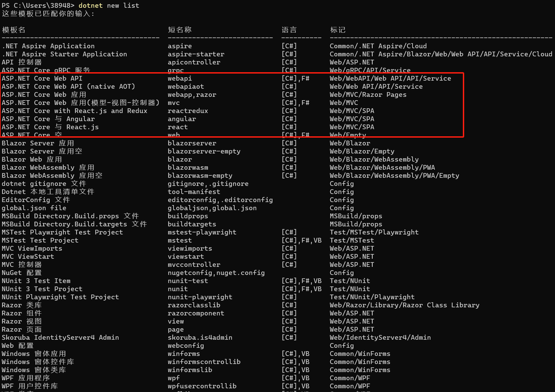555x392 pixels.
Task: Click 'WPF 应用程序' template name
Action: 26,378
